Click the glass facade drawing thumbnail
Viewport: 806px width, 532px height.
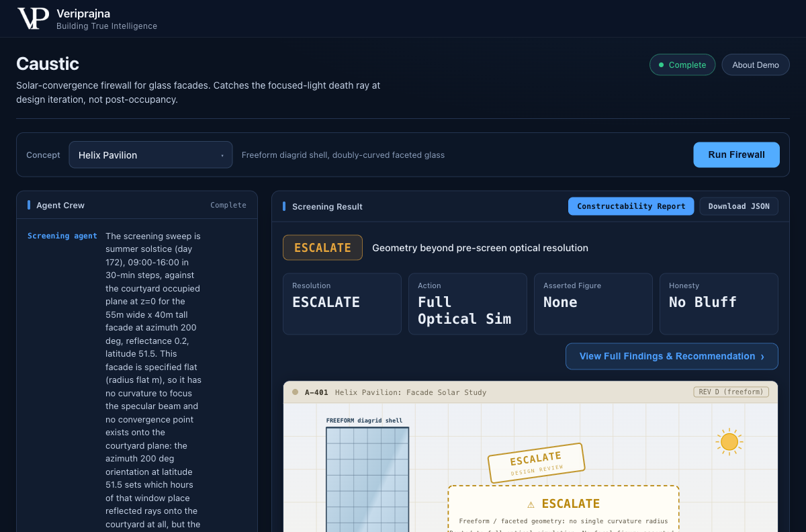click(x=367, y=479)
